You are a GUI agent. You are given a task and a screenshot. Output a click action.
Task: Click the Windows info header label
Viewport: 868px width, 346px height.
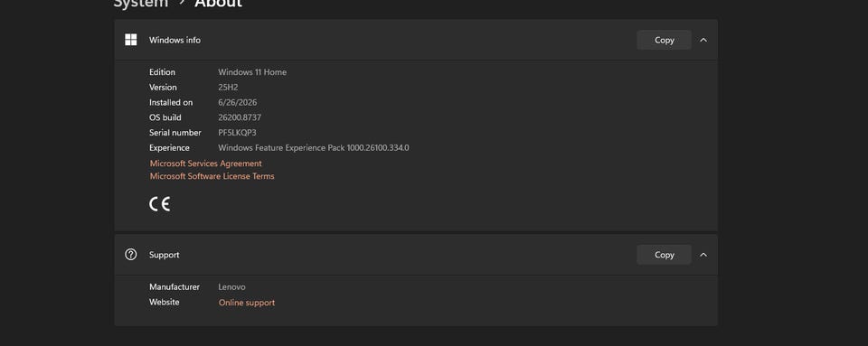point(175,41)
